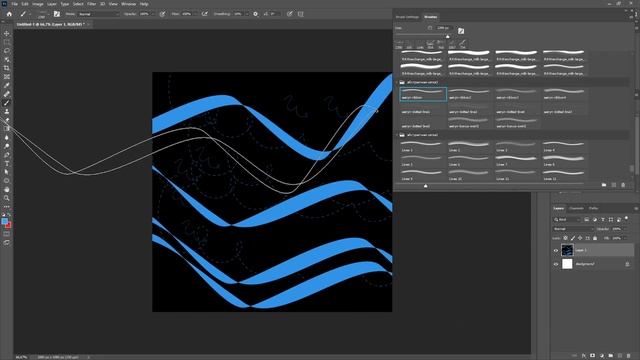Switch to the Paths tab

coord(593,209)
